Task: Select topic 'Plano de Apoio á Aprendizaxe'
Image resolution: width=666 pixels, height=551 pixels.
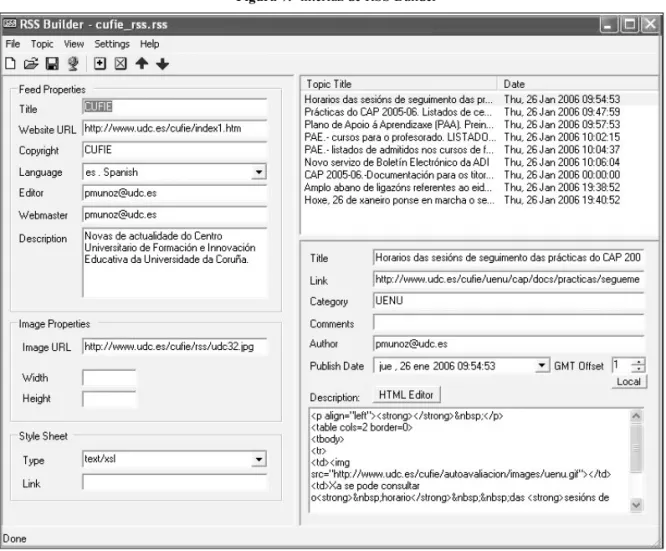Action: pyautogui.click(x=399, y=124)
